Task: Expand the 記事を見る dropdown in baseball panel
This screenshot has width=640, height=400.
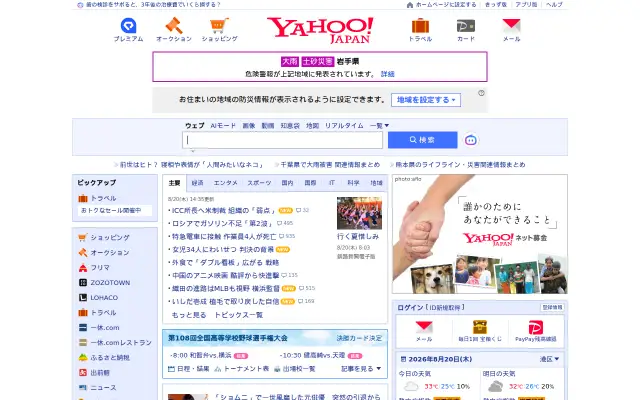Action: click(361, 369)
